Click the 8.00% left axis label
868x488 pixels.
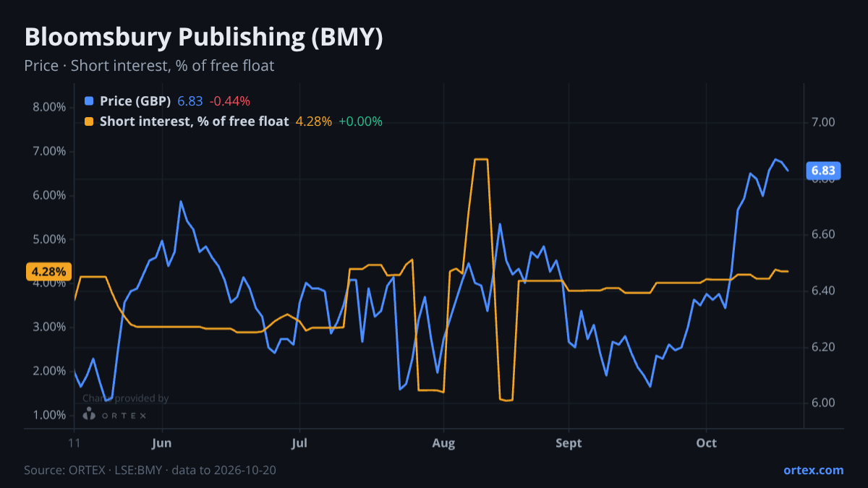pyautogui.click(x=48, y=107)
